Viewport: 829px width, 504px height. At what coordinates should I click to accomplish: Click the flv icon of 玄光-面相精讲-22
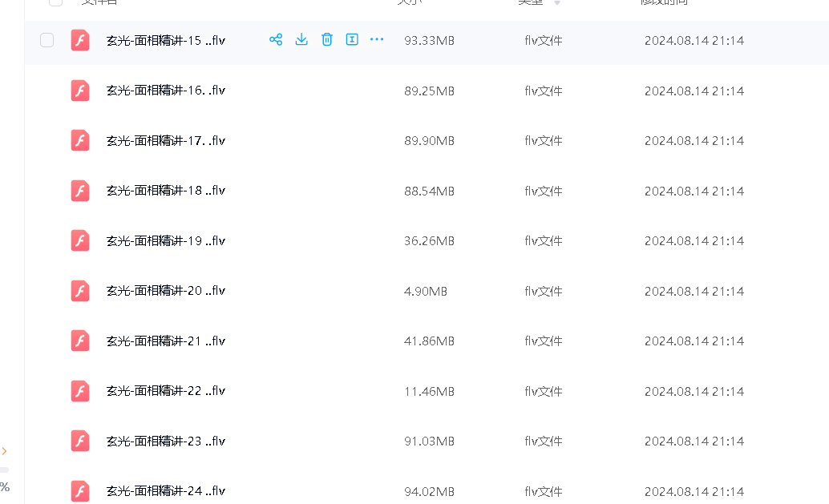click(x=80, y=391)
